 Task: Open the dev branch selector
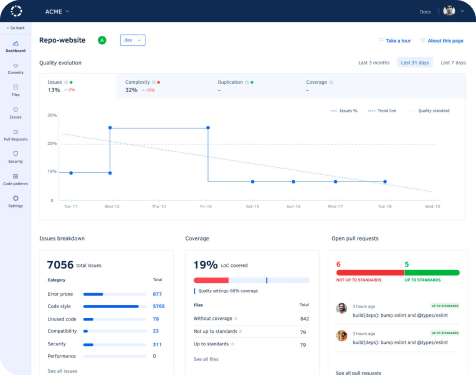click(133, 40)
